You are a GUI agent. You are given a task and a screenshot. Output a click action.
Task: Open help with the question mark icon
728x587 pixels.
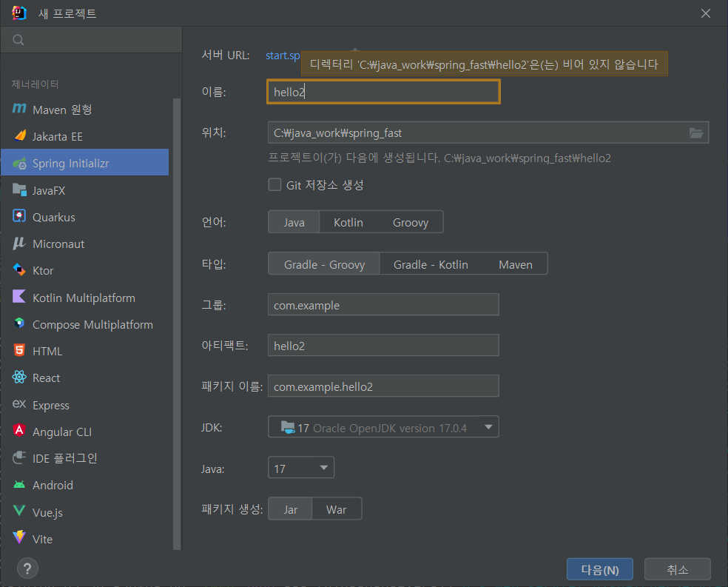pos(27,568)
